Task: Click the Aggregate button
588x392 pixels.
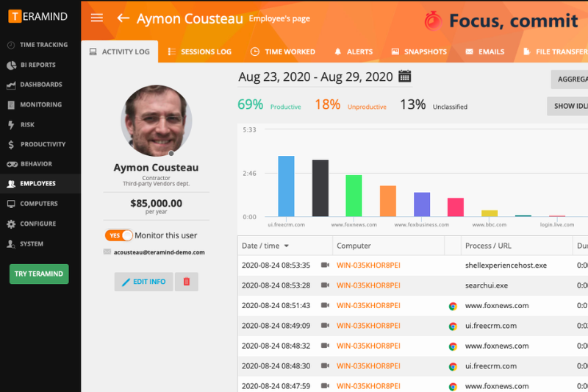Action: [569, 79]
